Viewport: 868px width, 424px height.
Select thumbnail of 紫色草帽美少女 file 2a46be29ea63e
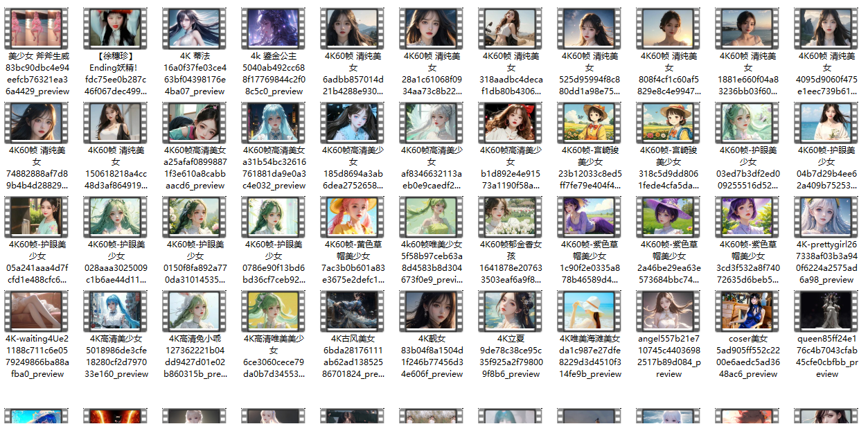(669, 216)
